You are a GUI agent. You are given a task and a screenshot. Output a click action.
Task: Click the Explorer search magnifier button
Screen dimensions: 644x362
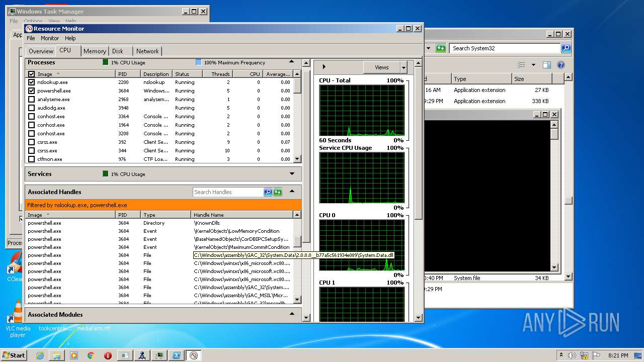[x=566, y=48]
